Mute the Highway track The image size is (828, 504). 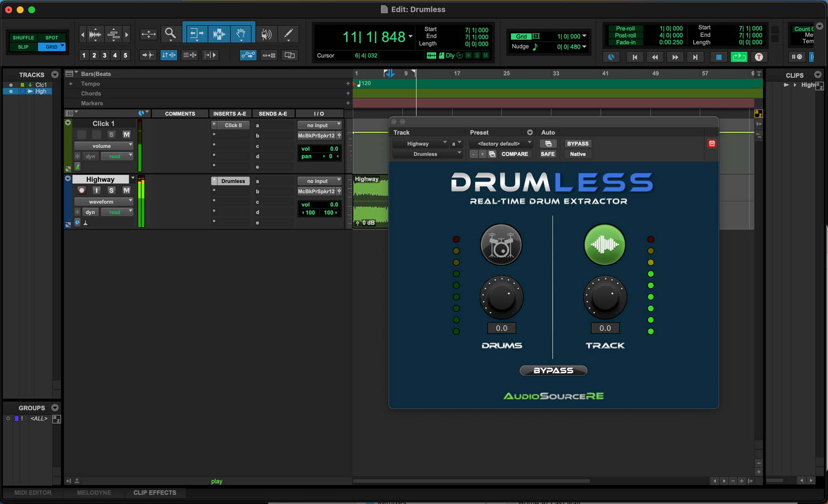pos(126,190)
